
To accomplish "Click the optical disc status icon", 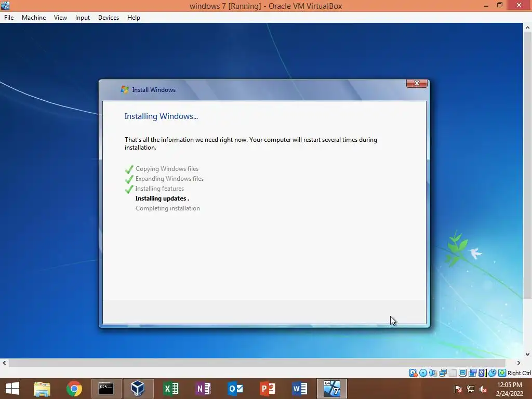I will pyautogui.click(x=423, y=373).
